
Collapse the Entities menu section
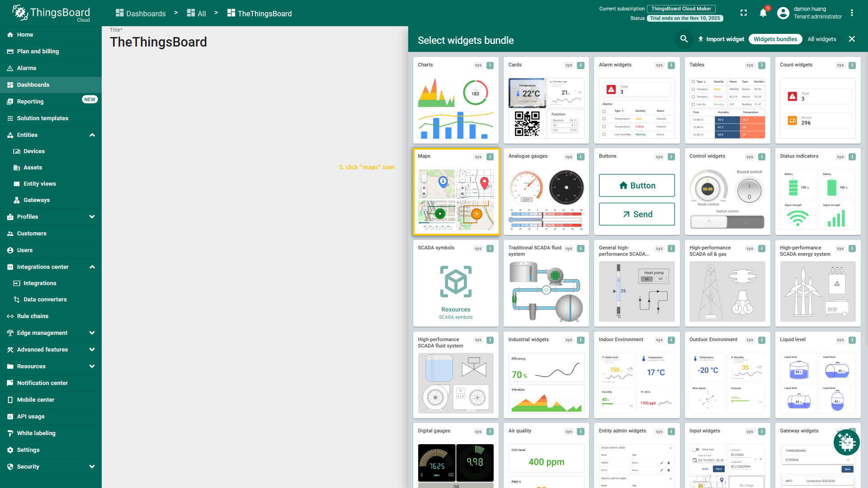coord(92,135)
